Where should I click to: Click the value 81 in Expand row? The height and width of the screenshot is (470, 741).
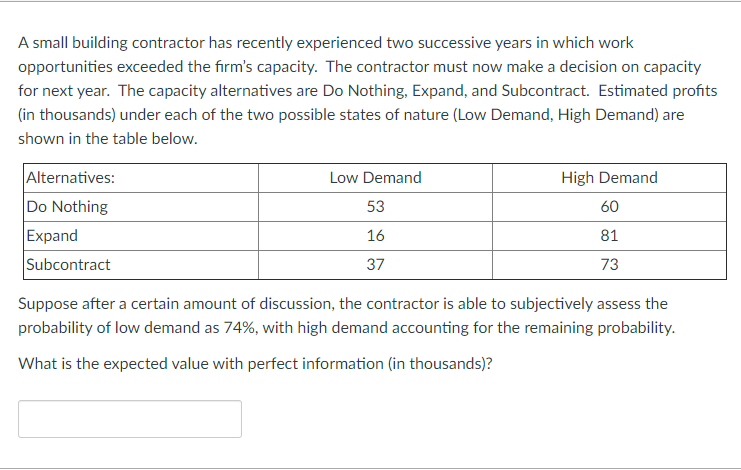click(609, 236)
